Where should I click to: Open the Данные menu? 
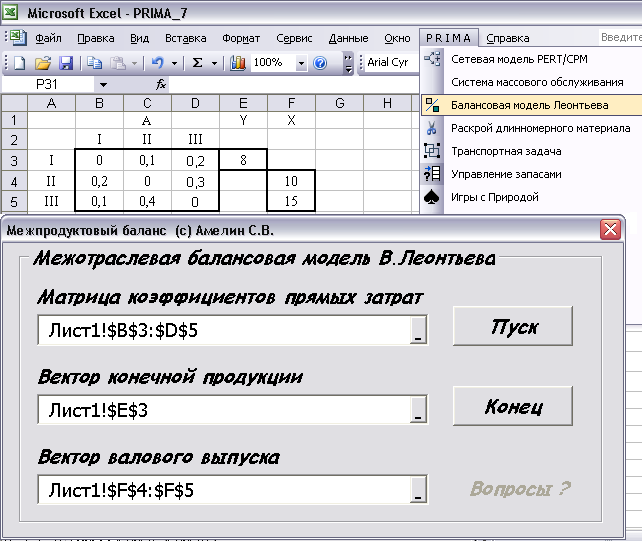(x=348, y=38)
